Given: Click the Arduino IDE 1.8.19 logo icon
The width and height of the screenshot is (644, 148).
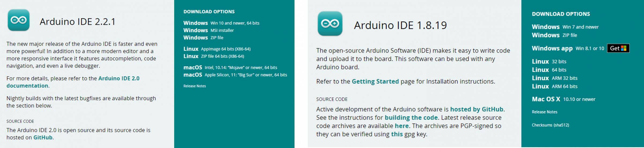Looking at the screenshot, I should point(330,24).
